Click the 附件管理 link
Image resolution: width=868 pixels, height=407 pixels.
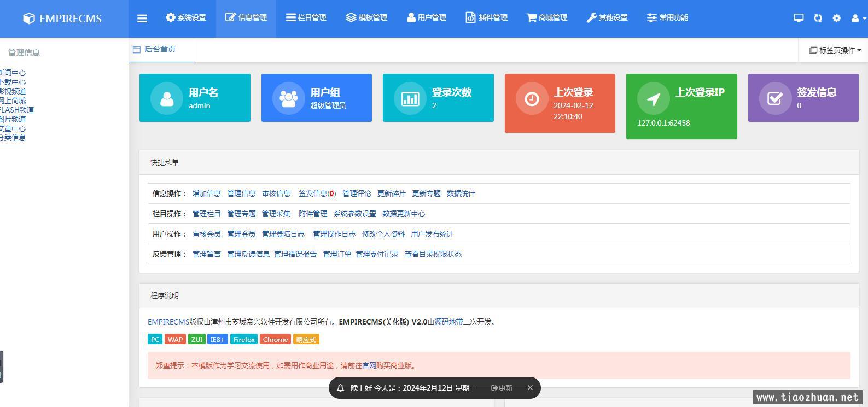(x=313, y=214)
